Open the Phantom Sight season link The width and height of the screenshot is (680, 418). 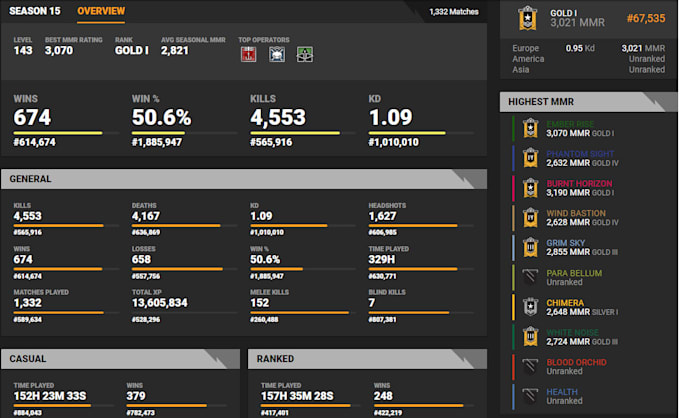580,154
